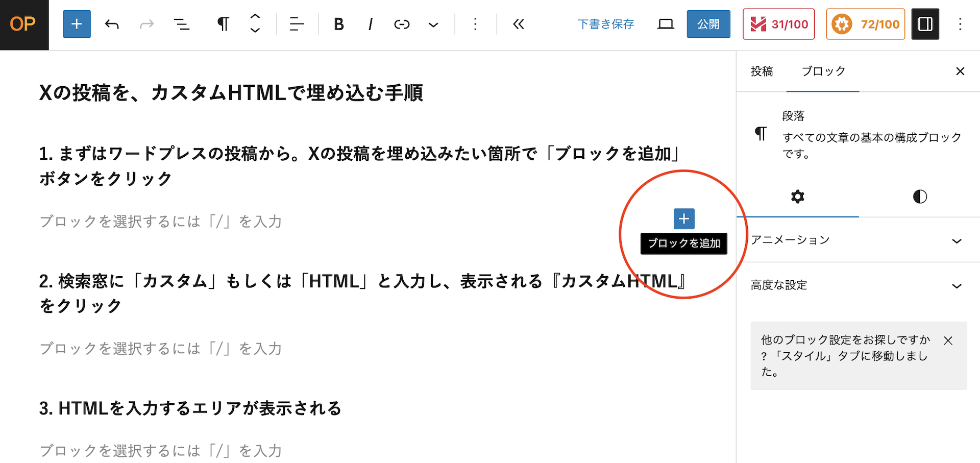Click the OP site logo

point(24,25)
